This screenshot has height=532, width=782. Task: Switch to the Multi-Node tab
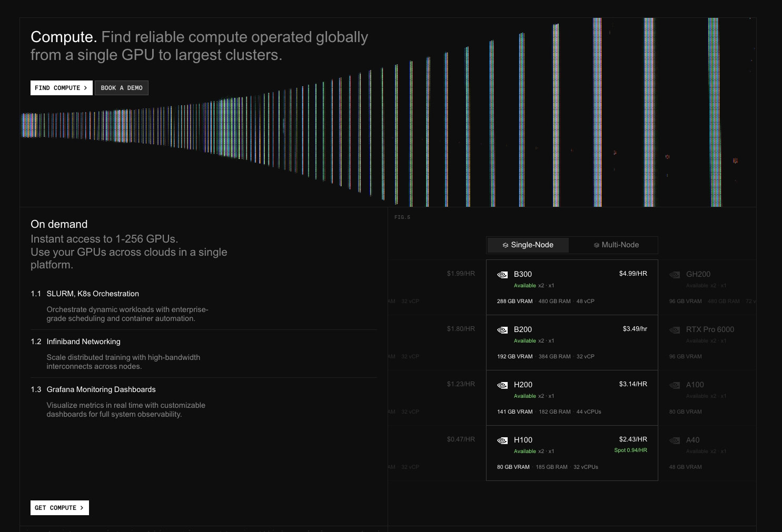point(616,245)
